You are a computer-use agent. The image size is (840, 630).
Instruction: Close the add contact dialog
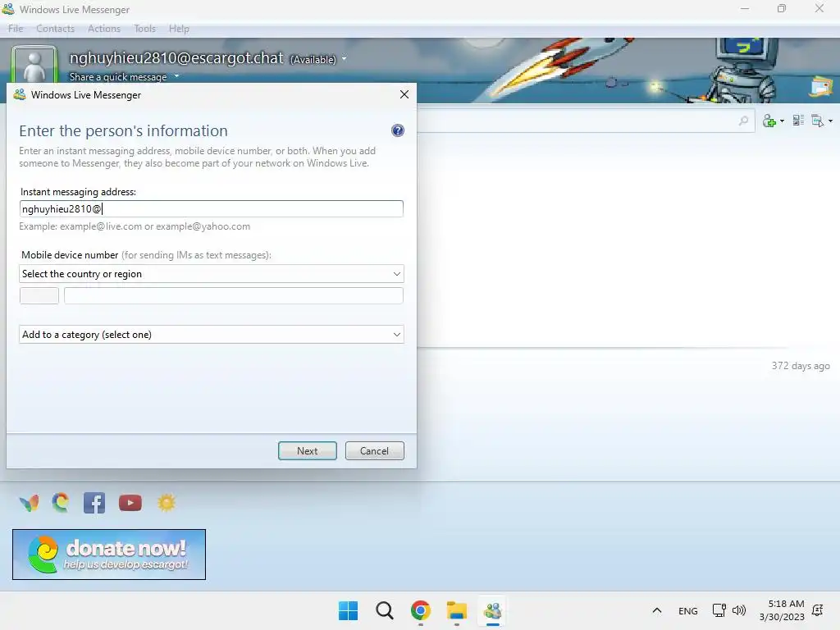click(404, 94)
